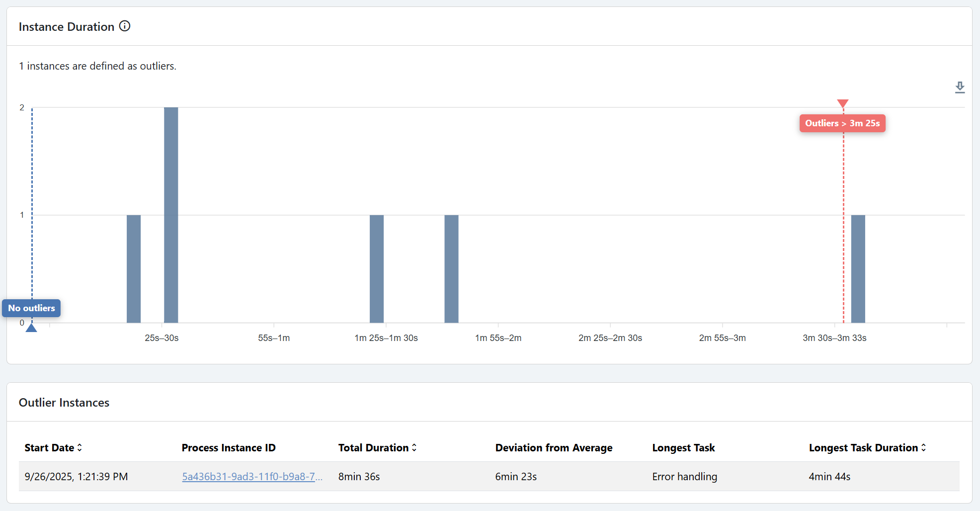Click the 'Outliers > 3m 25s' label
The image size is (980, 511).
842,123
